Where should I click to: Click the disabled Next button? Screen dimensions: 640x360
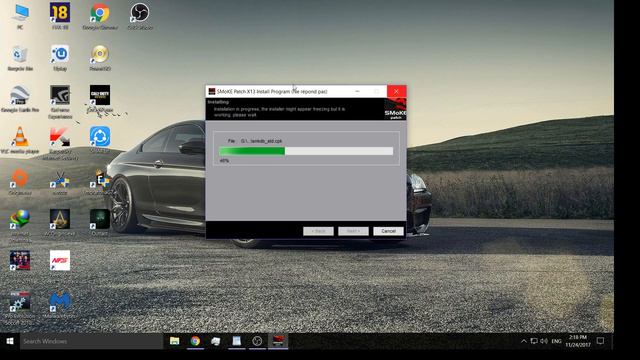point(353,231)
